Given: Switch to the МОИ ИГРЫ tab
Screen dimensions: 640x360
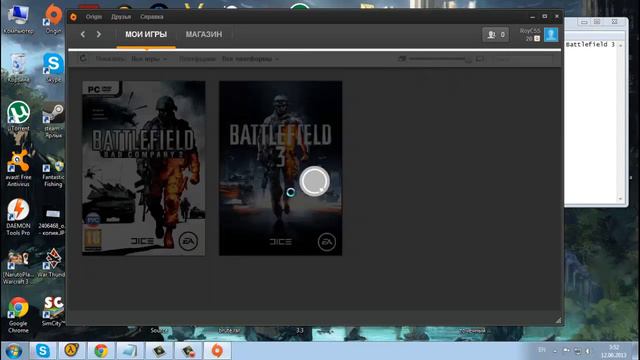Looking at the screenshot, I should (x=146, y=35).
